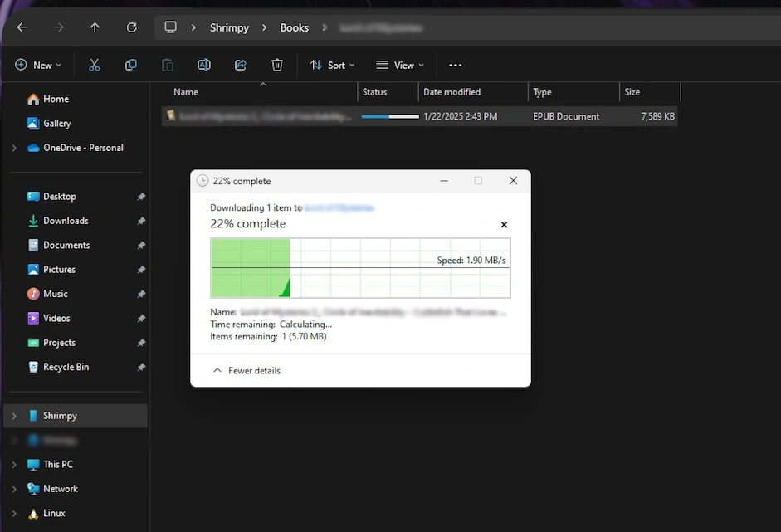Viewport: 781px width, 532px height.
Task: Click Books in the address breadcrumb
Action: (294, 28)
